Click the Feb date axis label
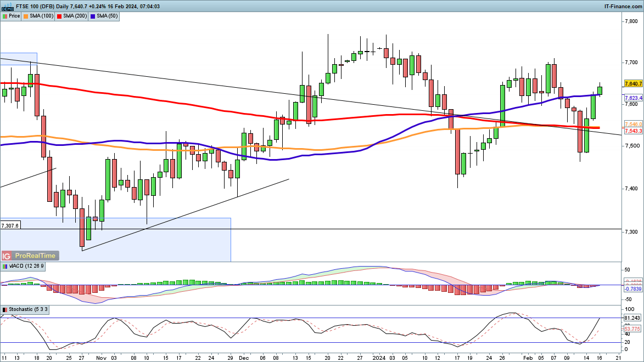 (528, 358)
